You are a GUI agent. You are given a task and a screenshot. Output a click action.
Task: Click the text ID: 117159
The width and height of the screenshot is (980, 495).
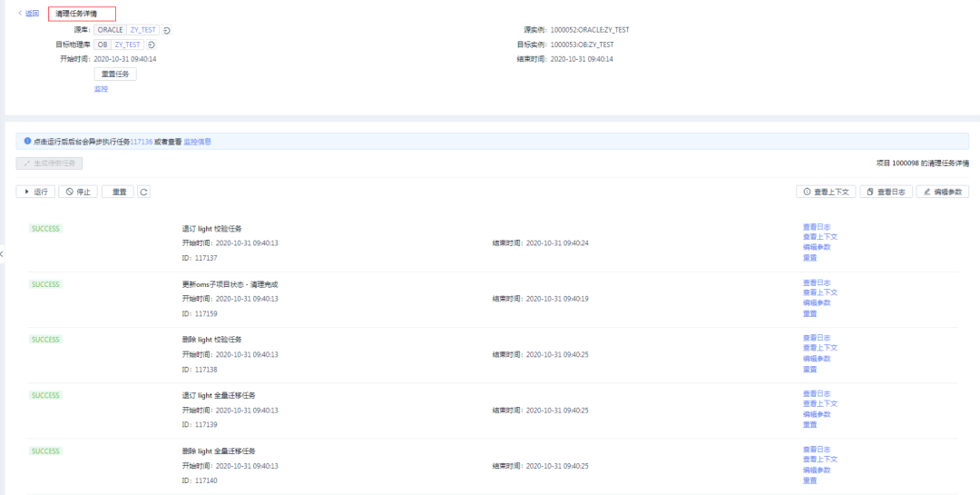[x=200, y=314]
